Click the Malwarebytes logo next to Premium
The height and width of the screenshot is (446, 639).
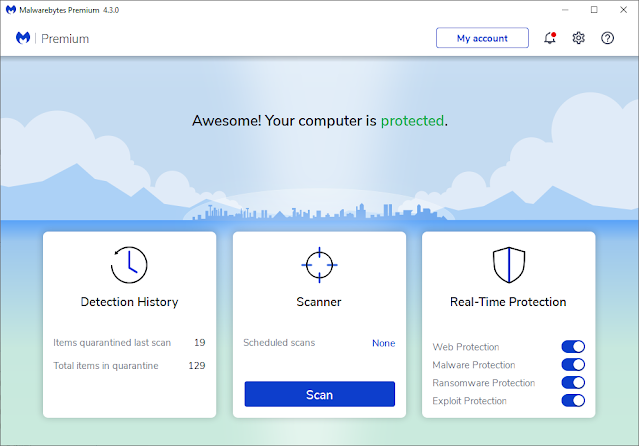click(x=23, y=38)
